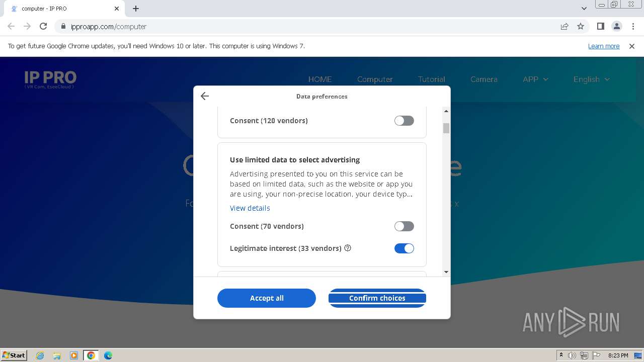Open media player taskbar icon

pos(74,355)
